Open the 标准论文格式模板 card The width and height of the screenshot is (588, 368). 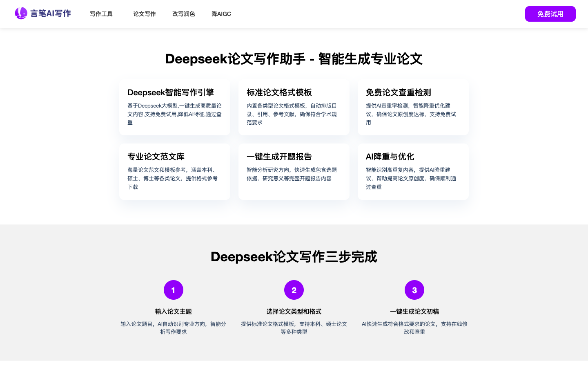[x=294, y=108]
